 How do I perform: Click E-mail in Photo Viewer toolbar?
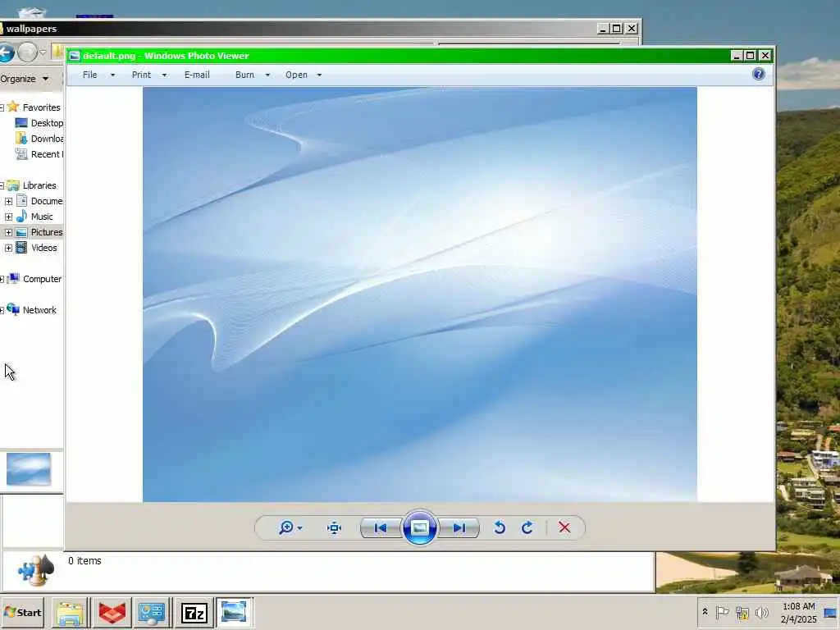tap(197, 75)
